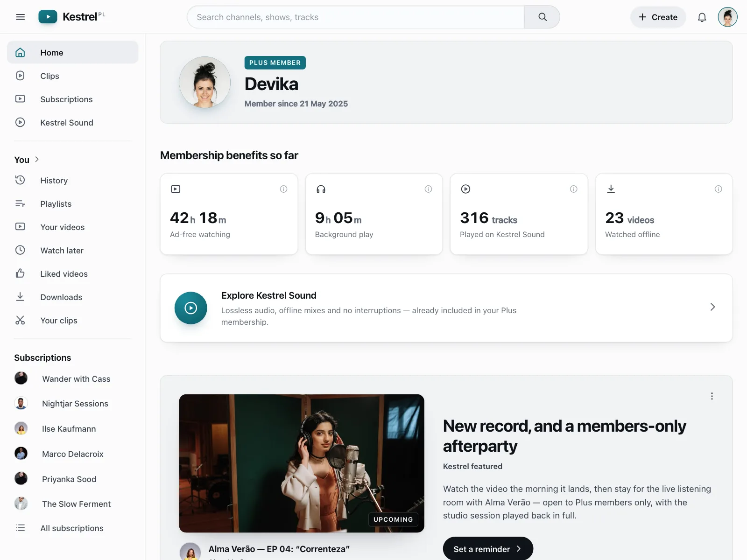This screenshot has width=747, height=560.
Task: Show info for Played on Kestrel Sound
Action: tap(573, 189)
